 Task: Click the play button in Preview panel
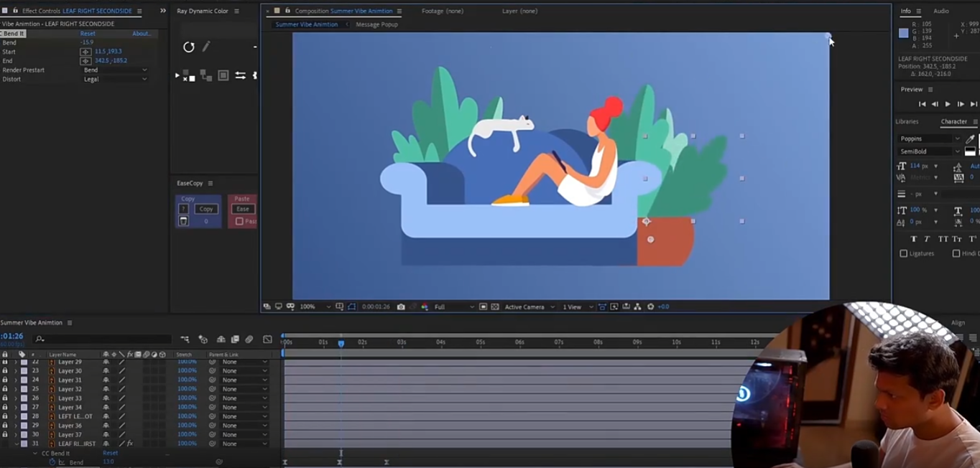point(948,104)
